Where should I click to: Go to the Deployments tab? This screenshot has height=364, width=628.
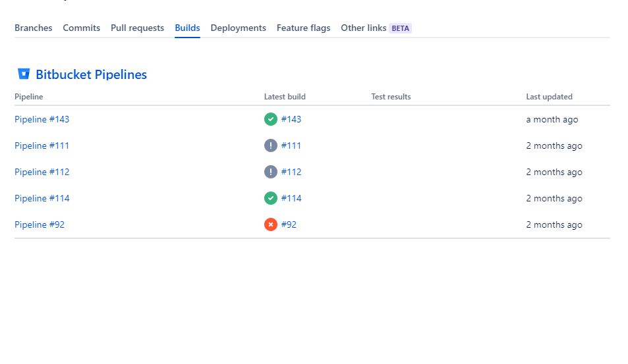[239, 28]
